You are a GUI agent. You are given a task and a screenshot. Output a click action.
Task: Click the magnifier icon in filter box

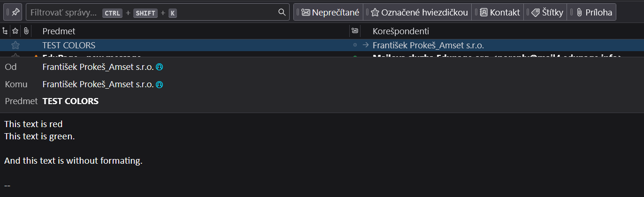[x=282, y=12]
